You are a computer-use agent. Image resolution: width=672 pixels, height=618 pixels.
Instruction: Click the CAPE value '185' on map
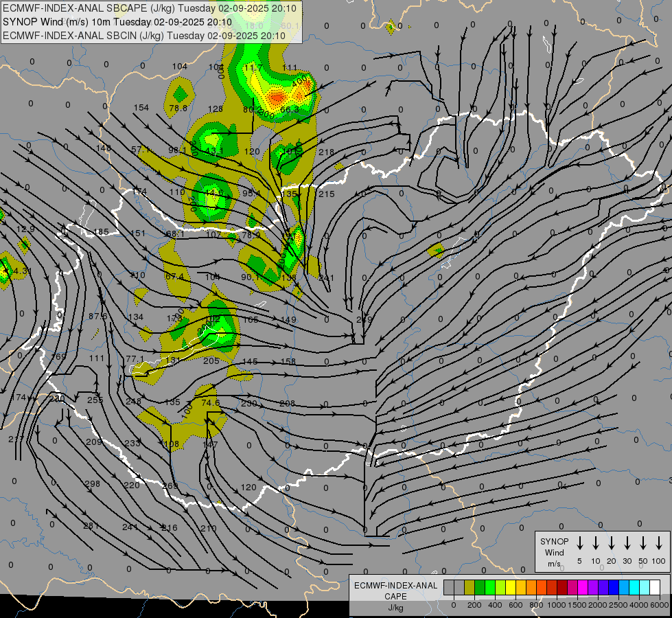click(101, 232)
